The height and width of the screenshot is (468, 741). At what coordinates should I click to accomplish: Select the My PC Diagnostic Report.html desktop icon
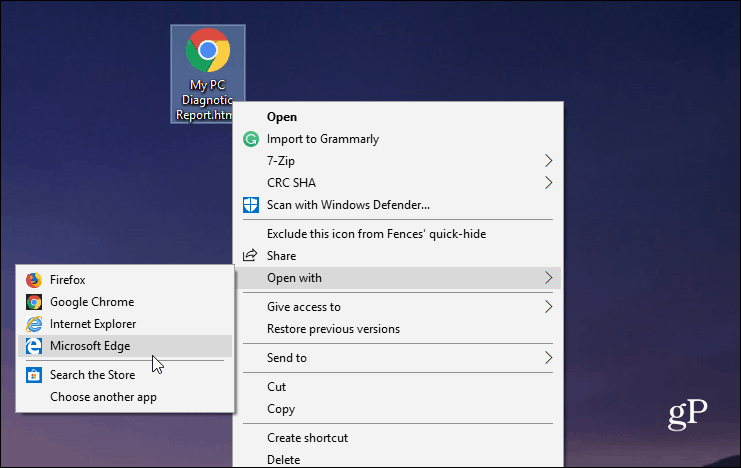tap(207, 74)
